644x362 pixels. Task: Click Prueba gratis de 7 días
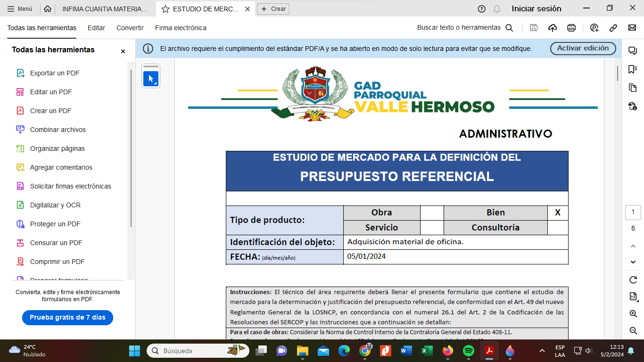click(67, 318)
